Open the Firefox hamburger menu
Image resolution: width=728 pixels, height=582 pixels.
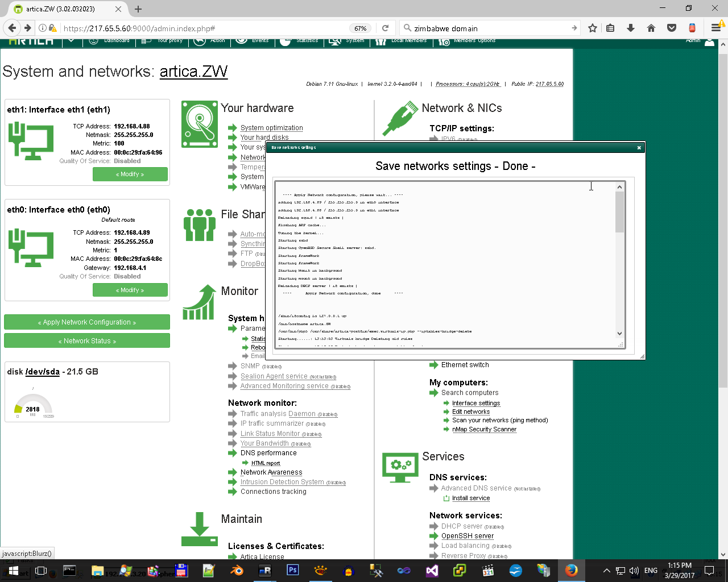(x=715, y=28)
